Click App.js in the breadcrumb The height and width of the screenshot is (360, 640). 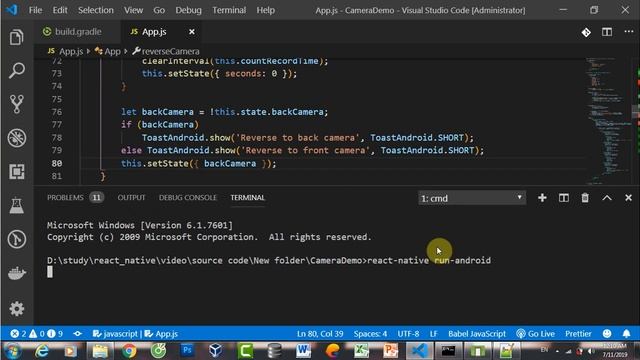65,51
